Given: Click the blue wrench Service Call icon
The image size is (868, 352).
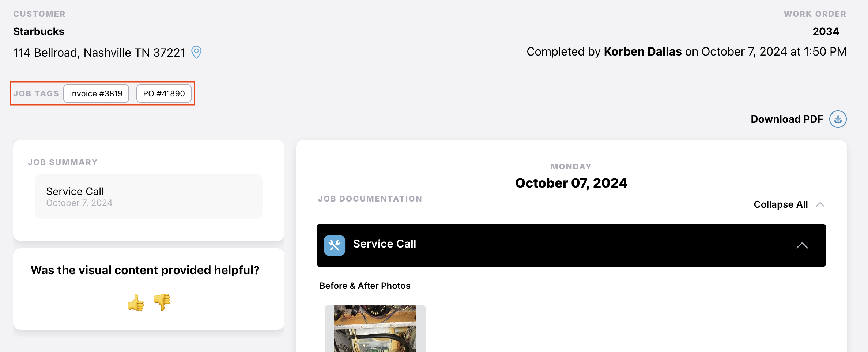Looking at the screenshot, I should point(334,245).
